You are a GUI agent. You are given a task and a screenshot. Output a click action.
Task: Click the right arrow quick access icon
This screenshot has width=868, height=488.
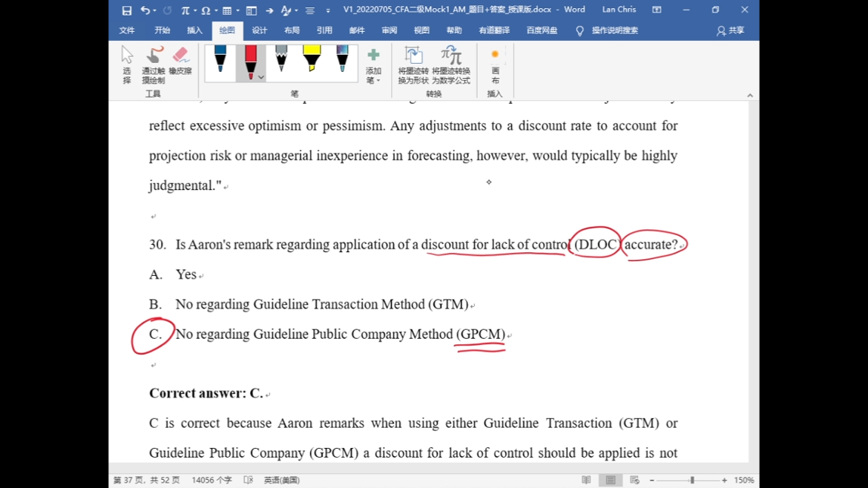pos(269,10)
